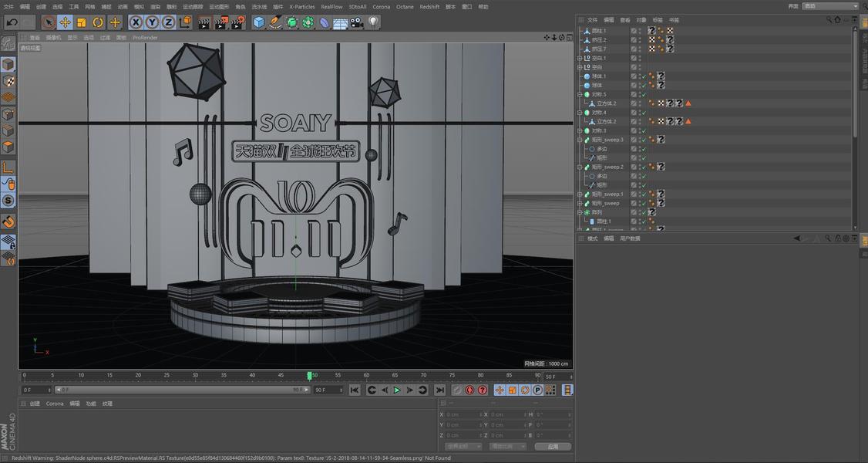Toggle layer box of 圆柱.1 row
The width and height of the screenshot is (868, 463).
pos(634,31)
